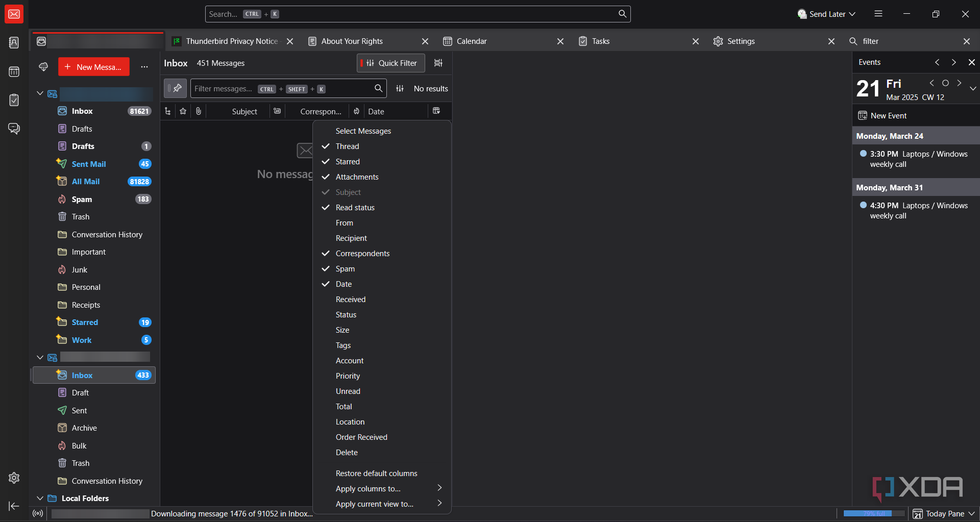This screenshot has height=522, width=980.
Task: Uncheck the Correspondents column option
Action: 382,254
